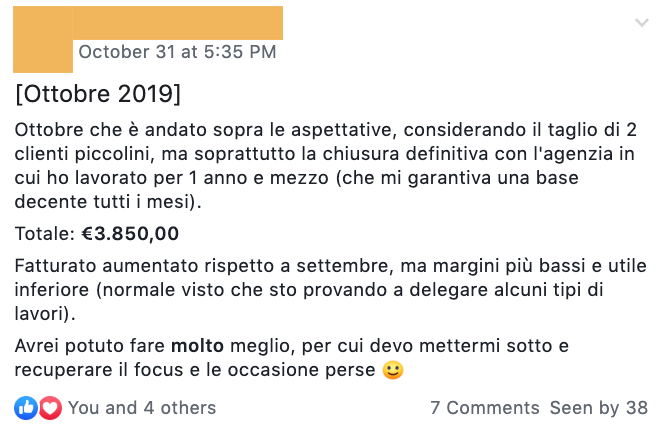
Task: Click the bold total amount "€3.850,00"
Action: coord(130,233)
